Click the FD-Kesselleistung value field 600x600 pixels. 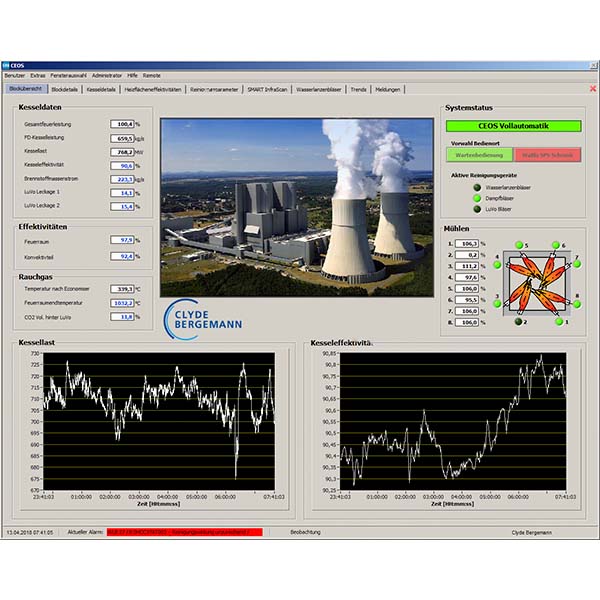(x=122, y=138)
